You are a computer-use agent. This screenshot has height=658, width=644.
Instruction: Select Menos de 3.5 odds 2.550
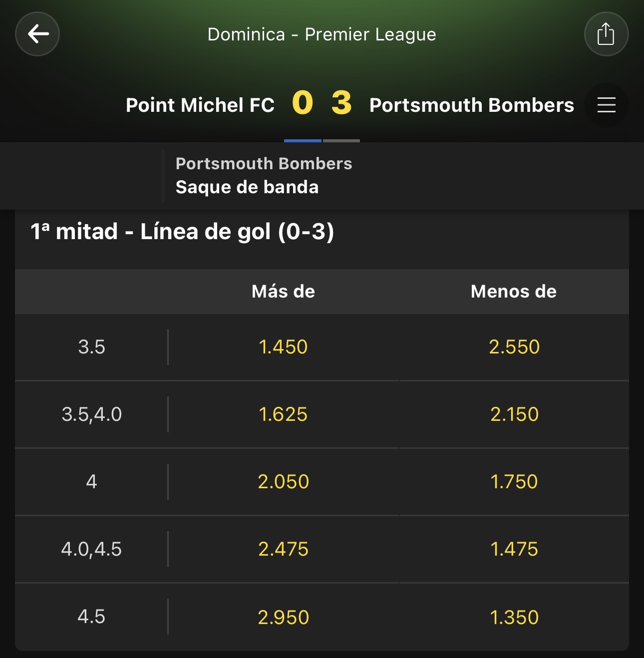(x=514, y=347)
